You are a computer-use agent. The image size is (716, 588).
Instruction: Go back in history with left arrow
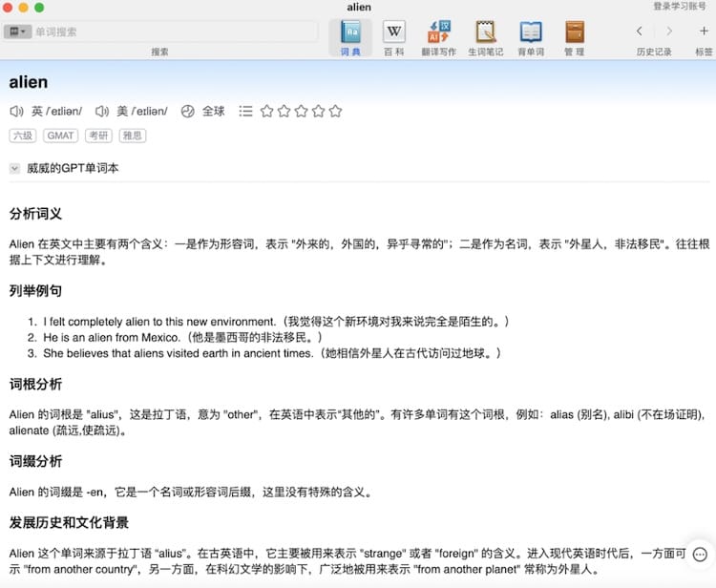[640, 31]
